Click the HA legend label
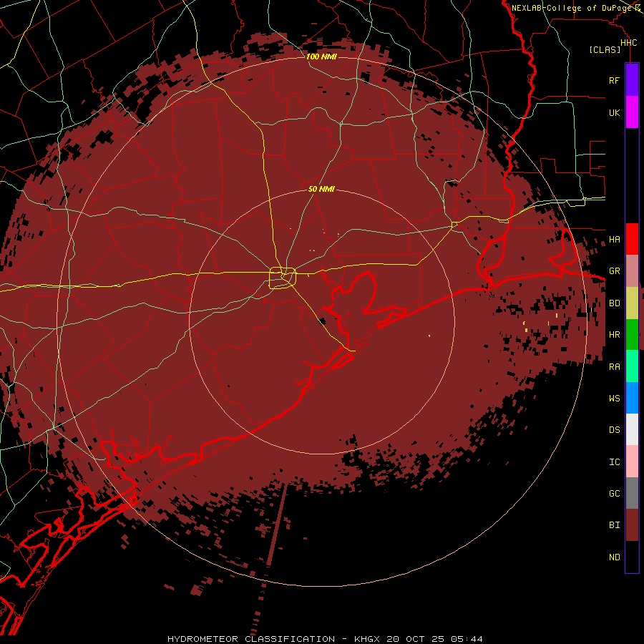Screen dimensions: 644x644 pyautogui.click(x=614, y=240)
